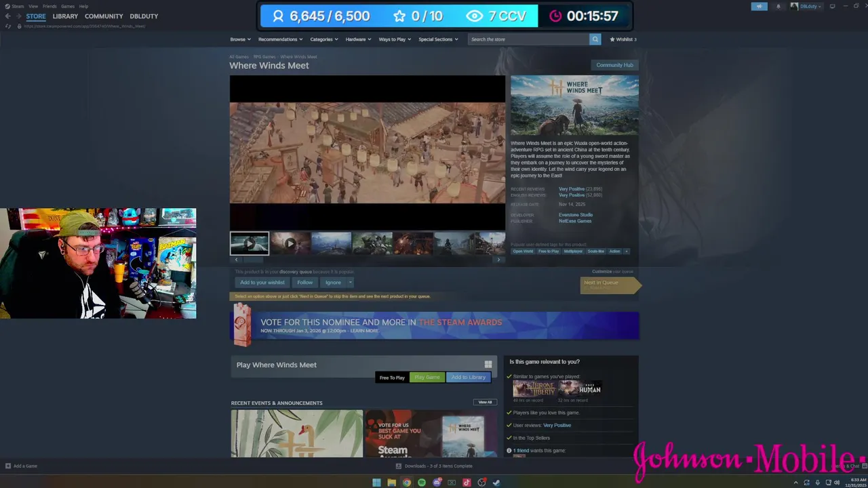Expand the Special Sections dropdown
Image resolution: width=868 pixels, height=488 pixels.
(438, 39)
